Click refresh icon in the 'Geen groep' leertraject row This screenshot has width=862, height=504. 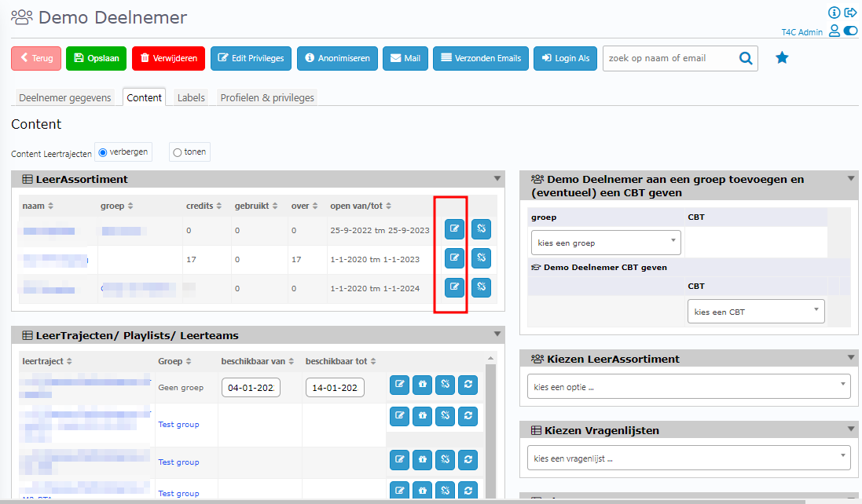pyautogui.click(x=468, y=384)
